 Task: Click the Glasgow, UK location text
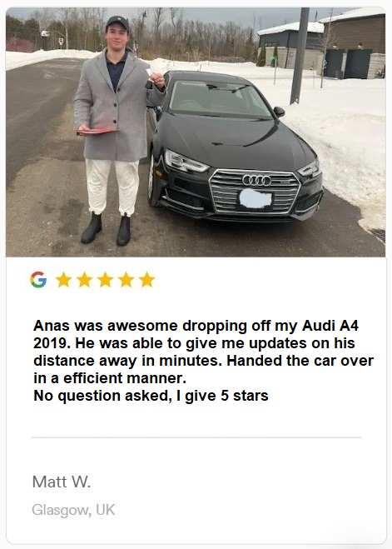coord(73,510)
